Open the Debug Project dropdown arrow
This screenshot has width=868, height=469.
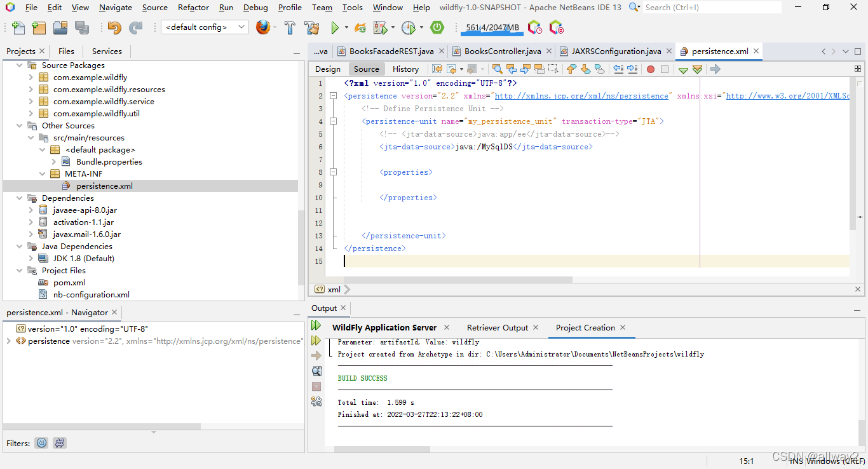tap(393, 27)
